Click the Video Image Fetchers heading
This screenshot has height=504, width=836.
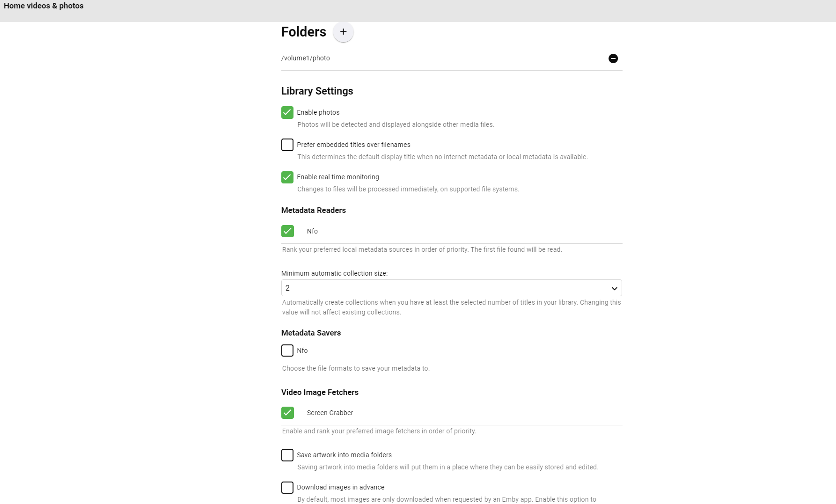point(320,392)
